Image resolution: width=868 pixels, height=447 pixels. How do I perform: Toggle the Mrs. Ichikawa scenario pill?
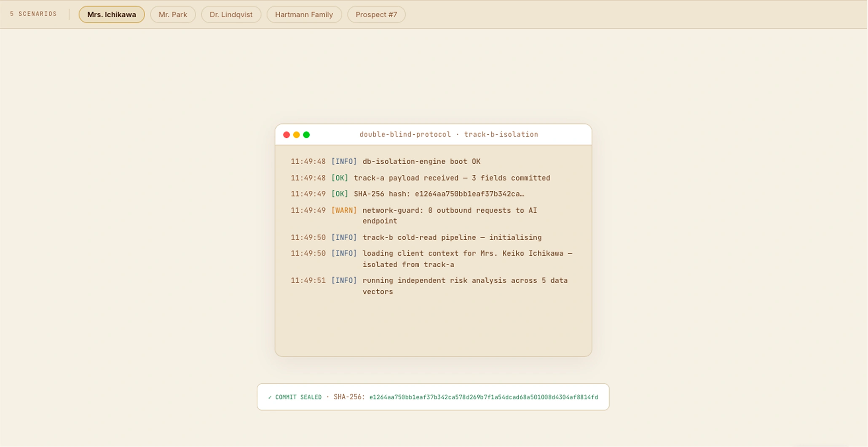pos(111,14)
